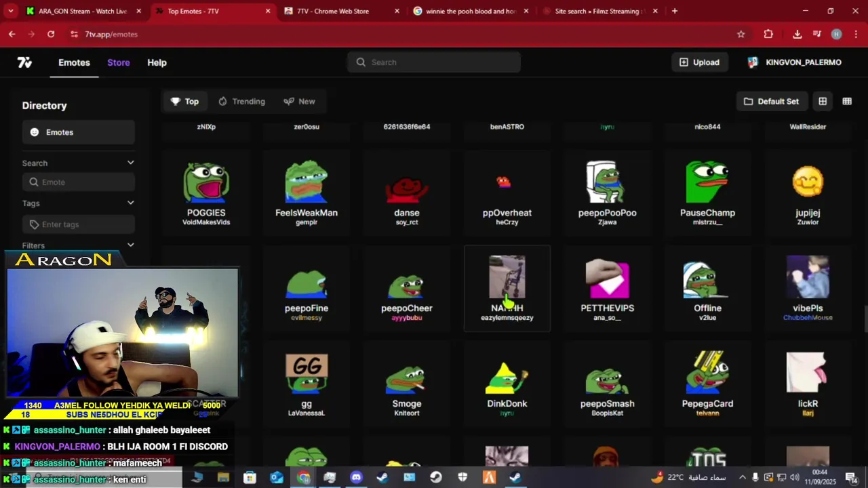Focus the Emote search input
This screenshot has height=488, width=868.
point(78,182)
